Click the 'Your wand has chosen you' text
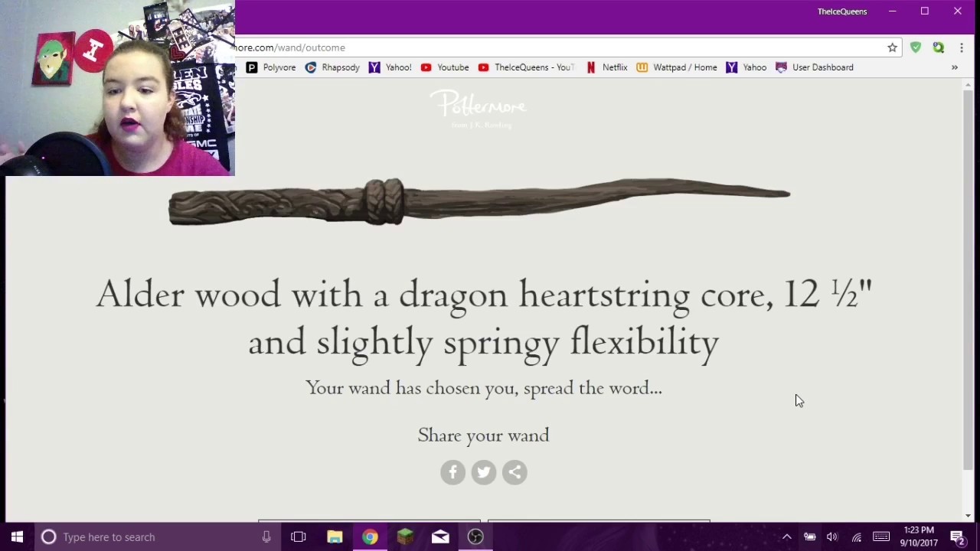 483,388
